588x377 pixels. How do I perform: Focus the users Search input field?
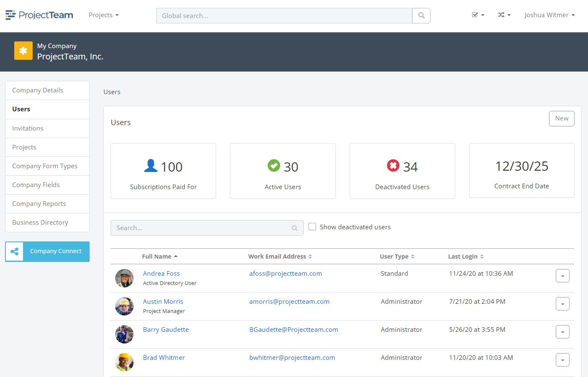(x=207, y=228)
